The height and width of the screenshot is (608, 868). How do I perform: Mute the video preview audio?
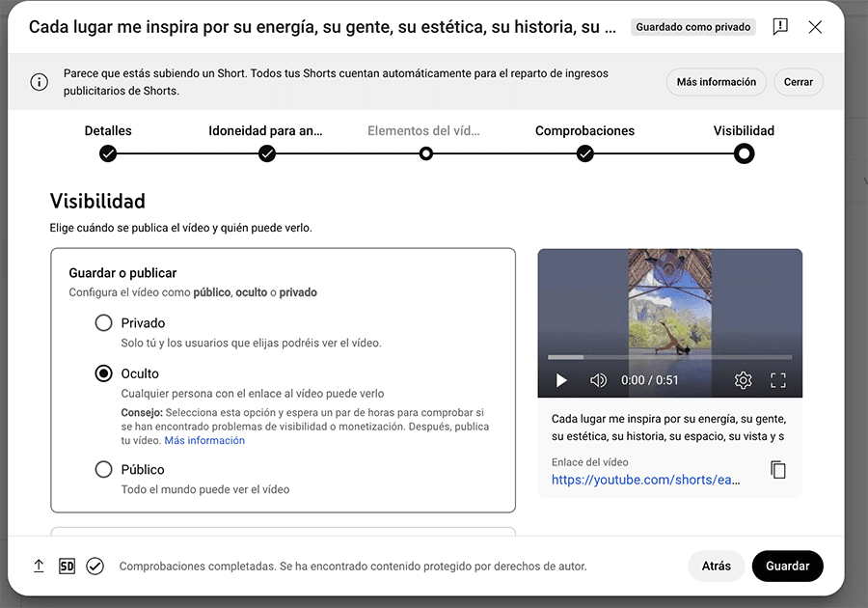click(598, 380)
